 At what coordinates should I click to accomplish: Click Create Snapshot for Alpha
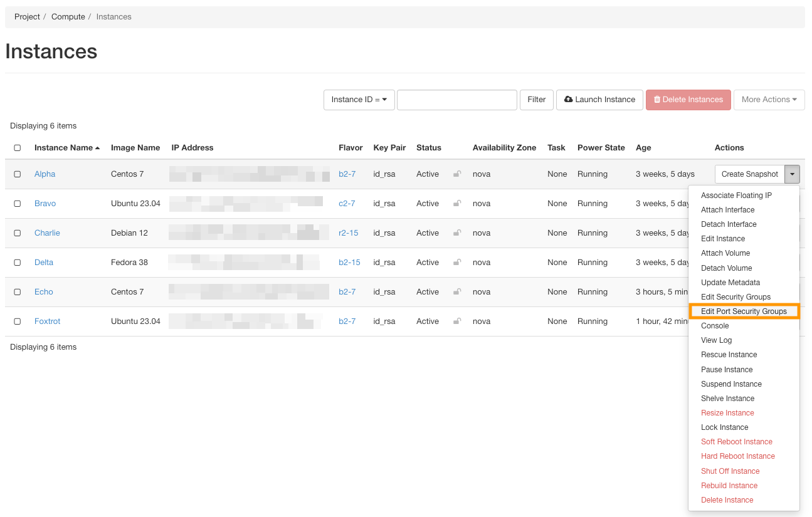pyautogui.click(x=750, y=174)
